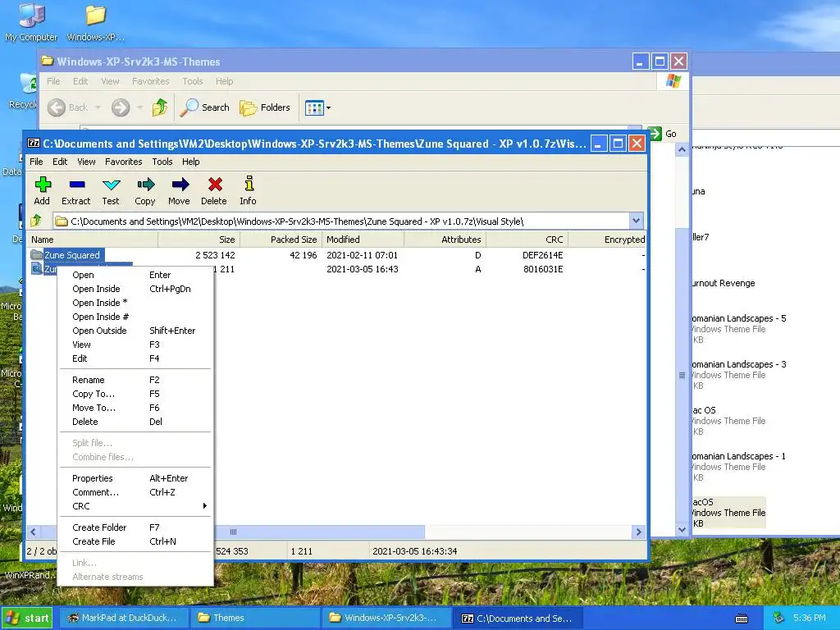840x630 pixels.
Task: Click Forward arrow in Explorer window
Action: [x=121, y=107]
